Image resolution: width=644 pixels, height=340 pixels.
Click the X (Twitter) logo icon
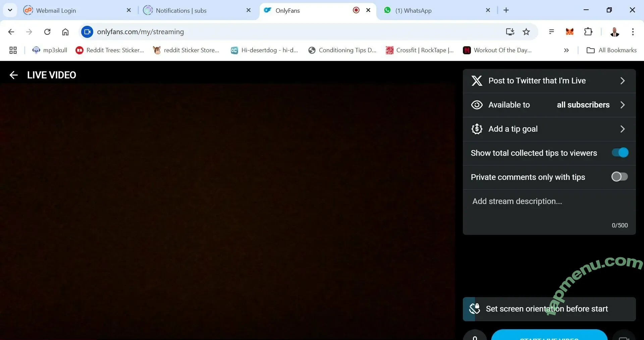click(x=477, y=81)
